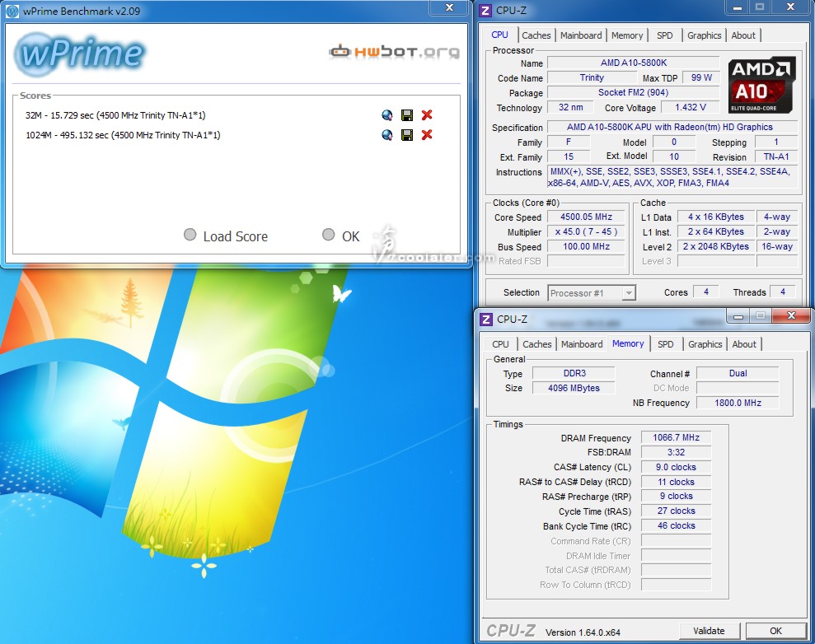Click the Multiplier value x 45.0
The height and width of the screenshot is (644, 815).
586,231
